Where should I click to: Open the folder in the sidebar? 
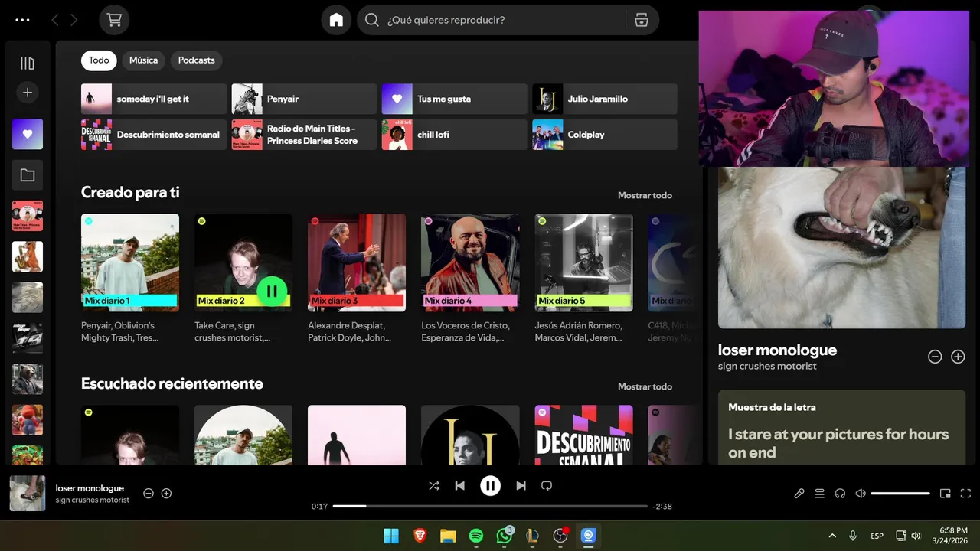click(28, 175)
